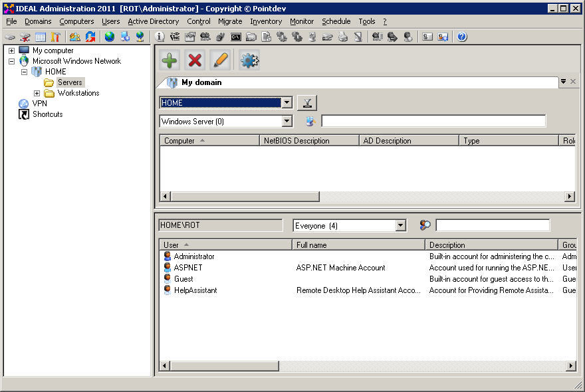This screenshot has width=585, height=392.
Task: Sort by Computer column header
Action: pyautogui.click(x=209, y=141)
